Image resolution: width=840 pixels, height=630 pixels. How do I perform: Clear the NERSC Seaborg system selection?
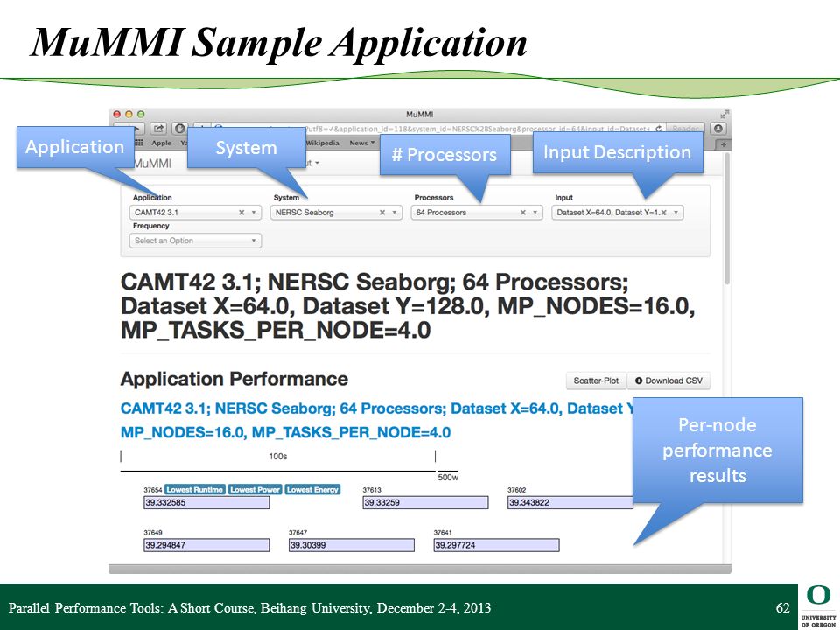pyautogui.click(x=382, y=213)
